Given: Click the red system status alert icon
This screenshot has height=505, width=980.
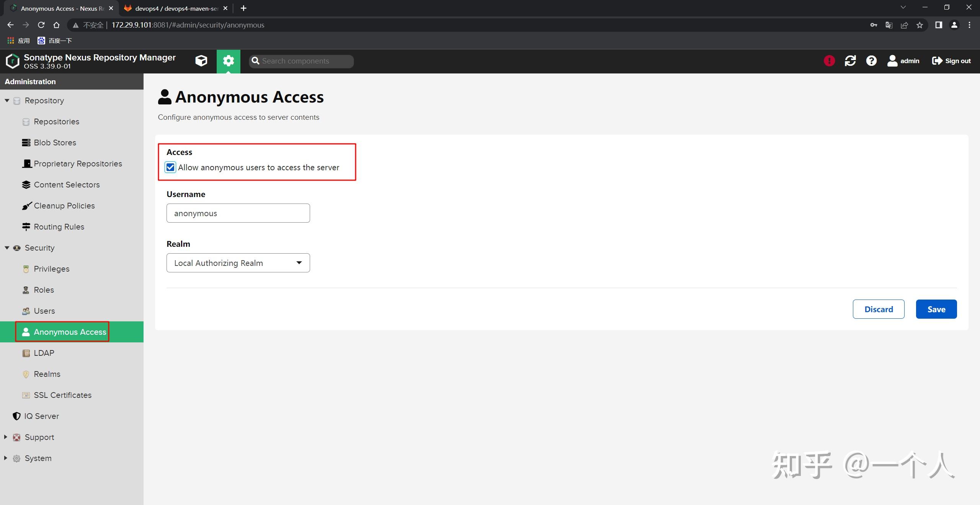Looking at the screenshot, I should click(x=829, y=61).
